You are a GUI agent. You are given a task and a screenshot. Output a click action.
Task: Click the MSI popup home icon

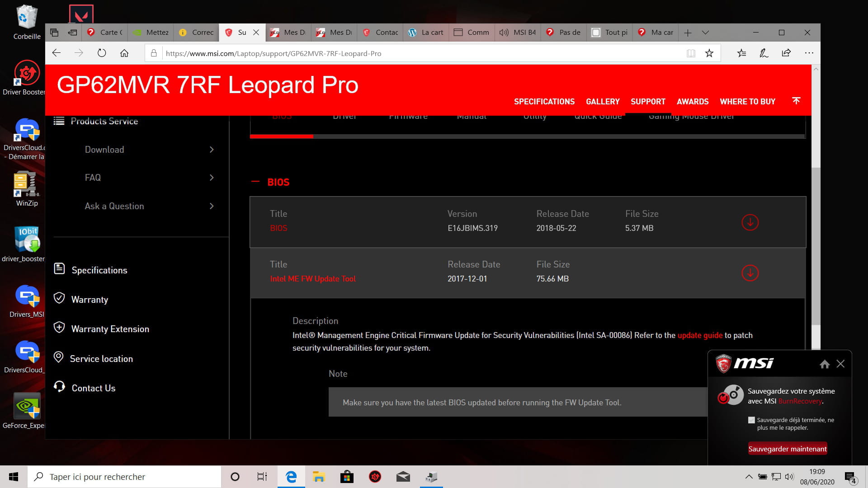(825, 364)
